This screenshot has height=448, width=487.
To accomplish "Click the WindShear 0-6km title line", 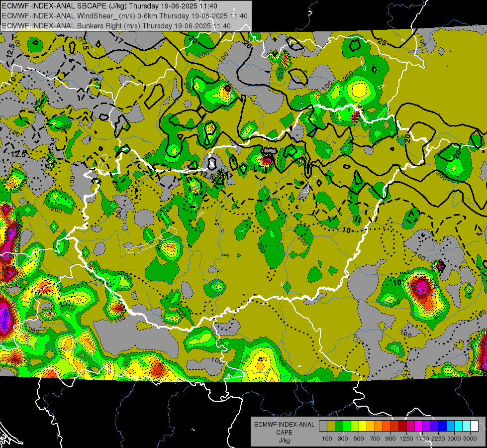I will coord(125,16).
